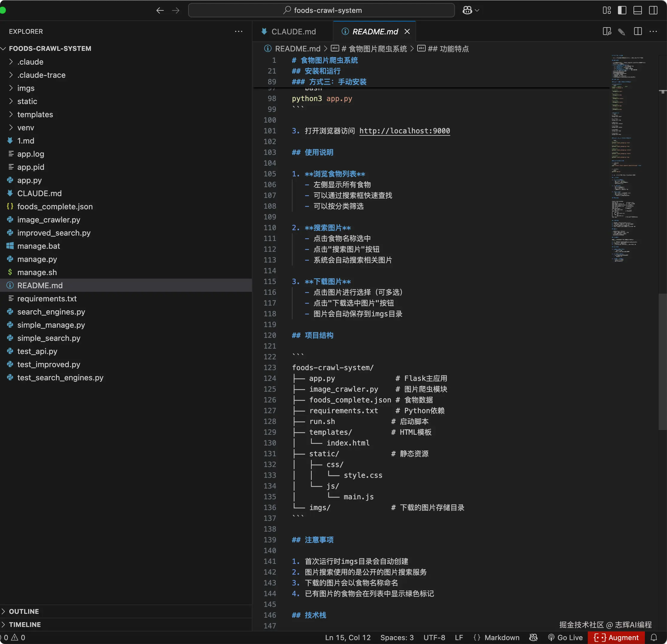
Task: Collapse the FOODS-CRAWL-SYSTEM root folder
Action: point(50,48)
